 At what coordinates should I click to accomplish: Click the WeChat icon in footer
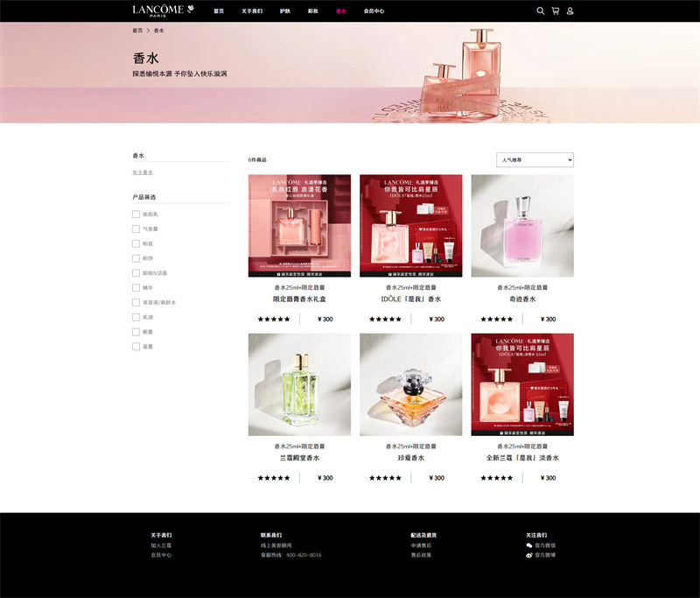pos(529,545)
